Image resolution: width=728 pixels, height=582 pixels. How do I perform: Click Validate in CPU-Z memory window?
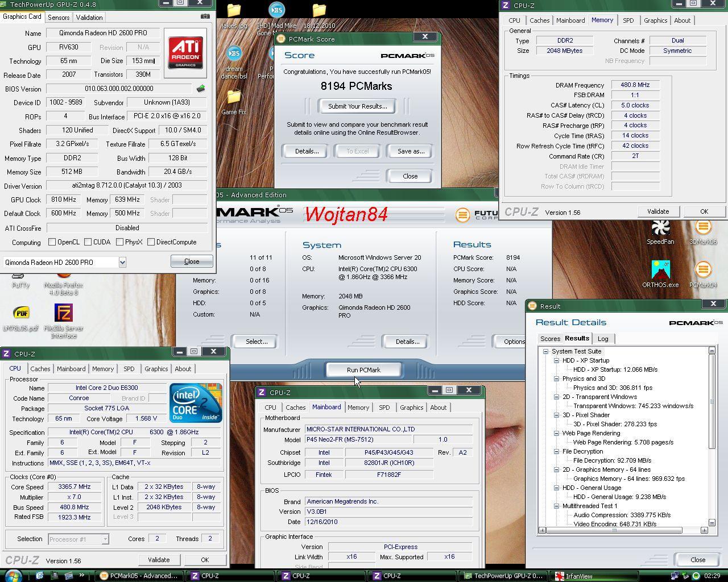(657, 211)
